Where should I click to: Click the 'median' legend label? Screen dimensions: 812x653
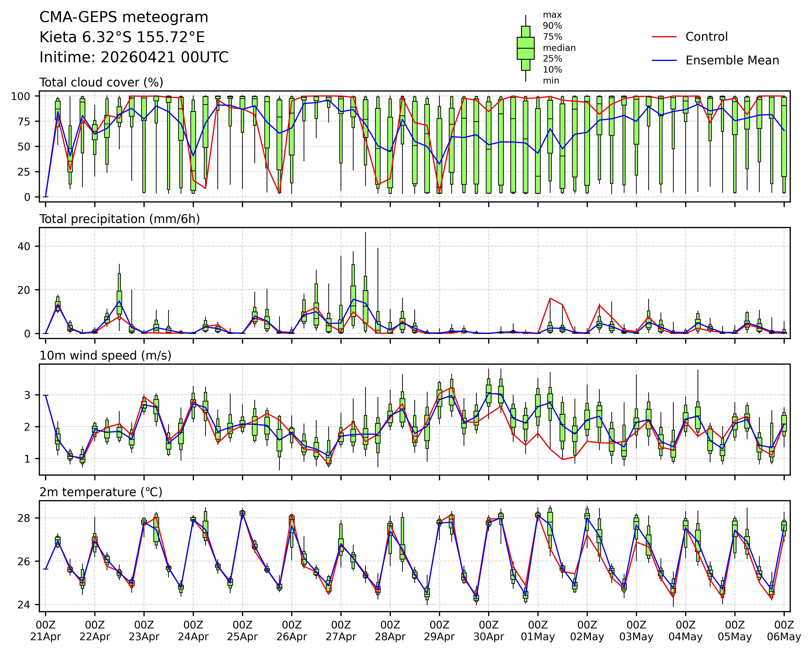pyautogui.click(x=559, y=48)
